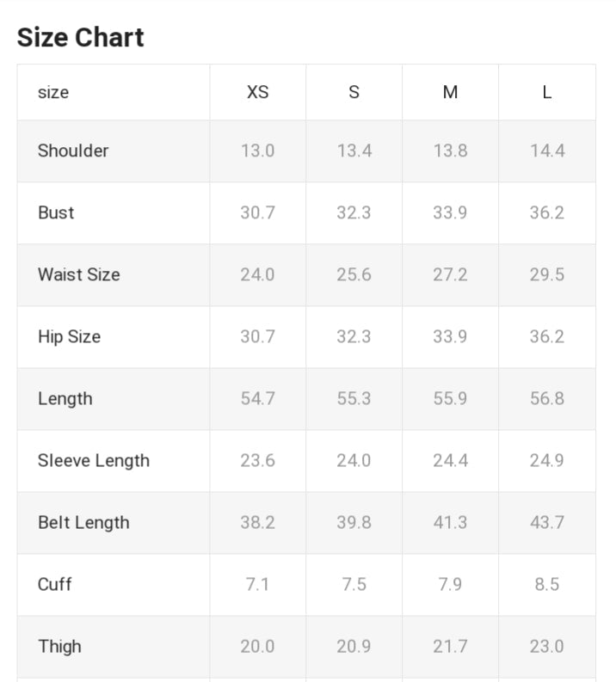Select Length value 55.9 for M
This screenshot has height=682, width=616.
pyautogui.click(x=450, y=398)
